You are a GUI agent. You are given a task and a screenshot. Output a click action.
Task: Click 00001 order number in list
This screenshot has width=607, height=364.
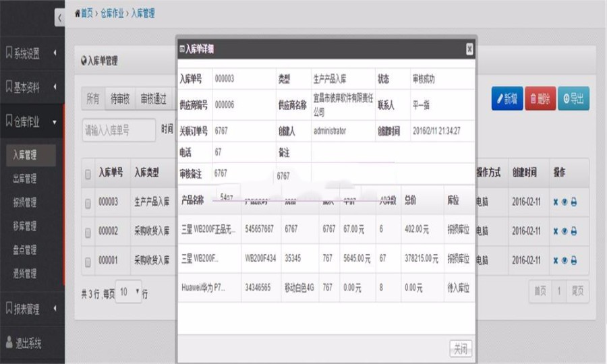(x=108, y=260)
